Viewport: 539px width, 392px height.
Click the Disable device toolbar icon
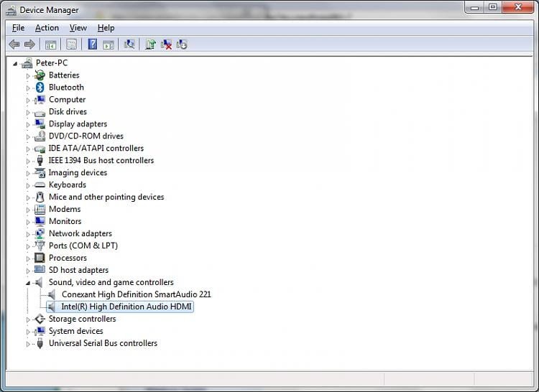tap(182, 45)
